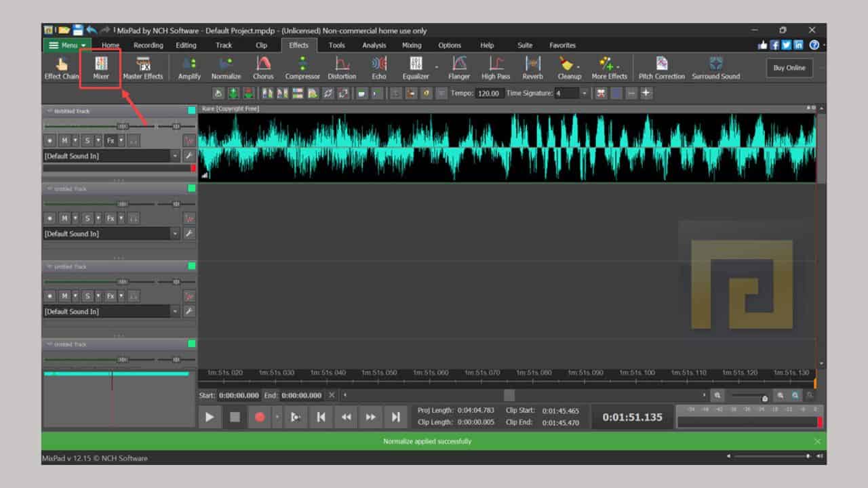This screenshot has width=868, height=488.
Task: Switch to the Mixing tab
Action: coord(412,45)
